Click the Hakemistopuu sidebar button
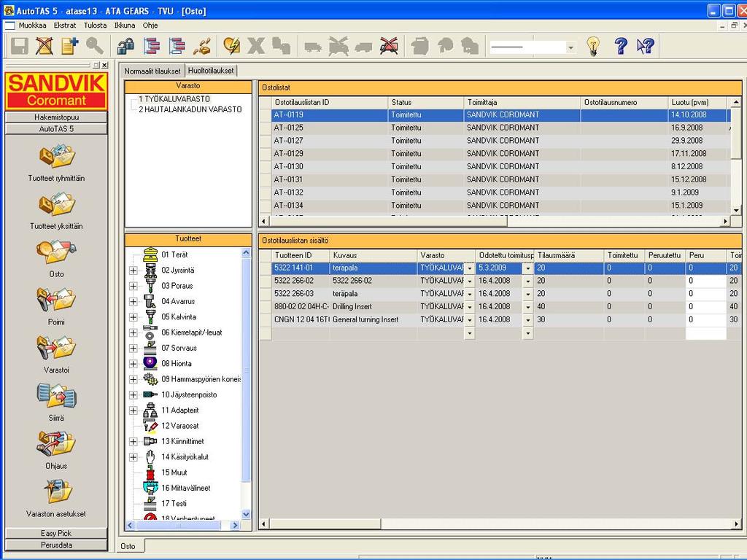Viewport: 747px width, 560px height. [x=56, y=117]
